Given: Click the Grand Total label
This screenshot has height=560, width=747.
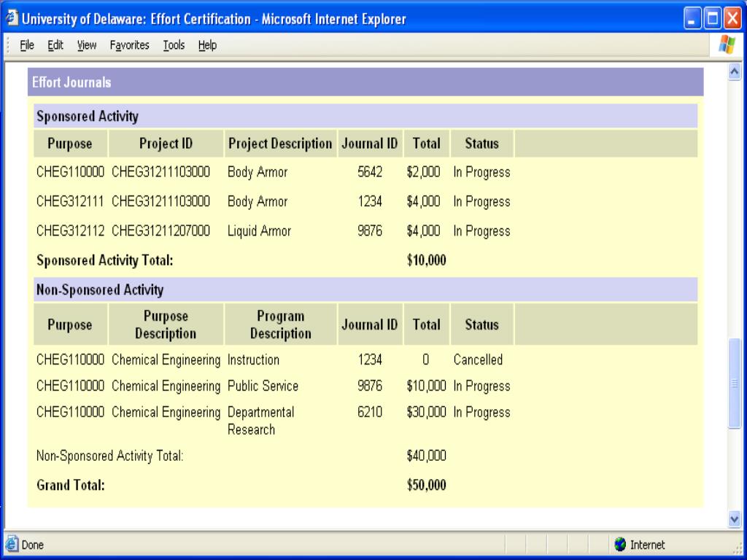Looking at the screenshot, I should click(x=71, y=485).
